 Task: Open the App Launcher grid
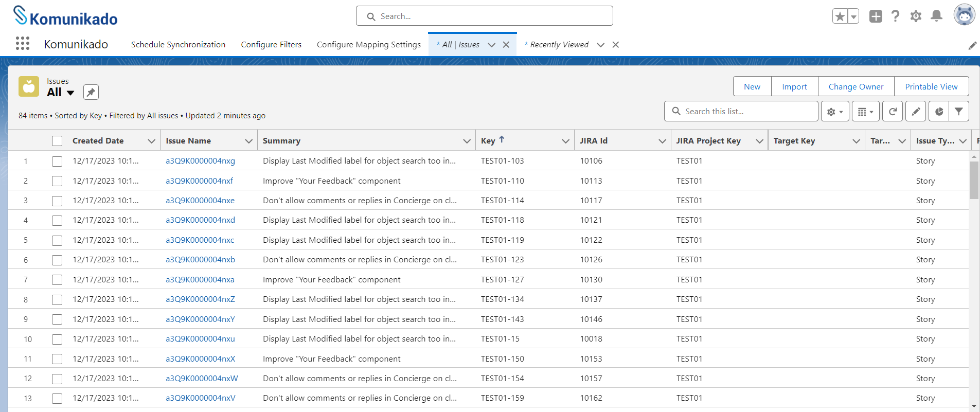pyautogui.click(x=23, y=44)
